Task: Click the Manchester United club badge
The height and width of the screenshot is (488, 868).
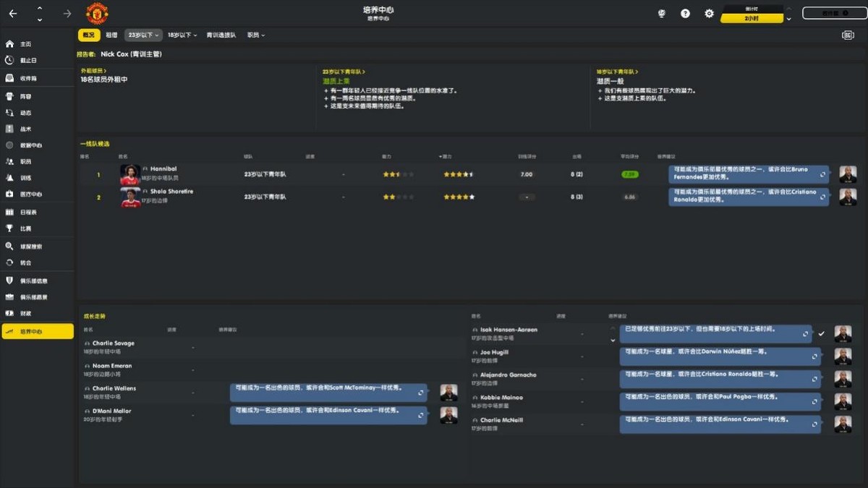Action: pyautogui.click(x=97, y=13)
